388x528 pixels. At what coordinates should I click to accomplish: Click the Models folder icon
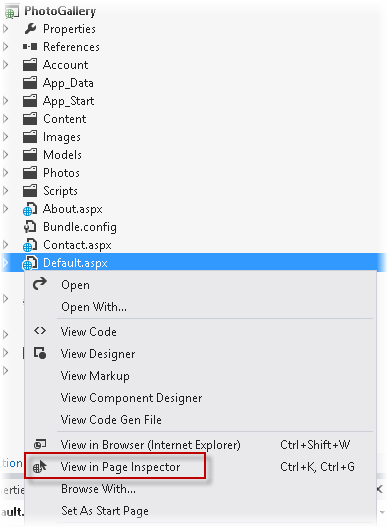pos(30,155)
